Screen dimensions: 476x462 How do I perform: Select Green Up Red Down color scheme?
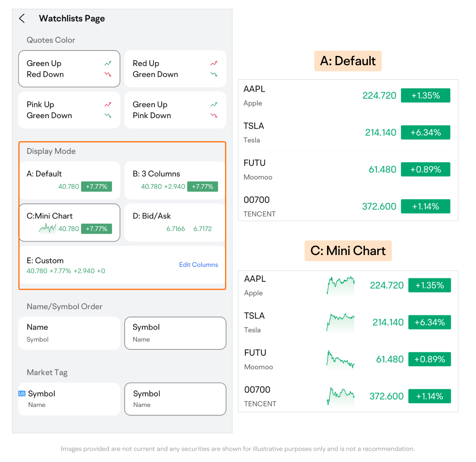click(69, 69)
